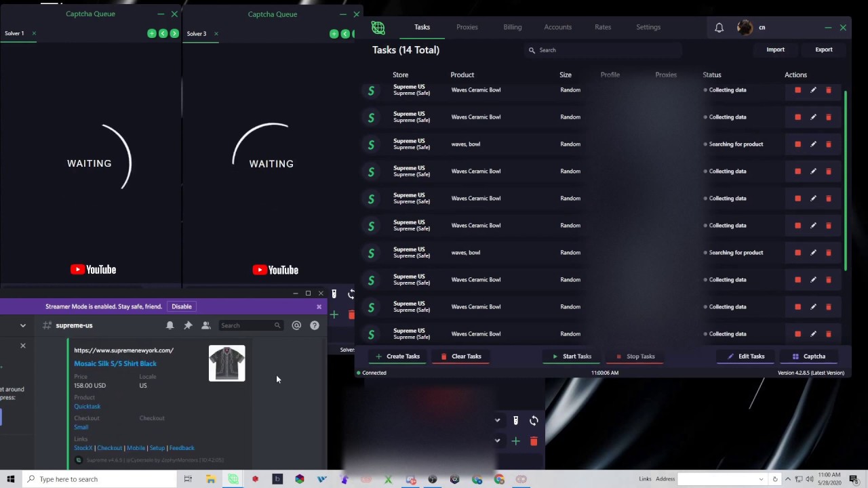Stop the first 'waves, bowl' task

click(797, 144)
